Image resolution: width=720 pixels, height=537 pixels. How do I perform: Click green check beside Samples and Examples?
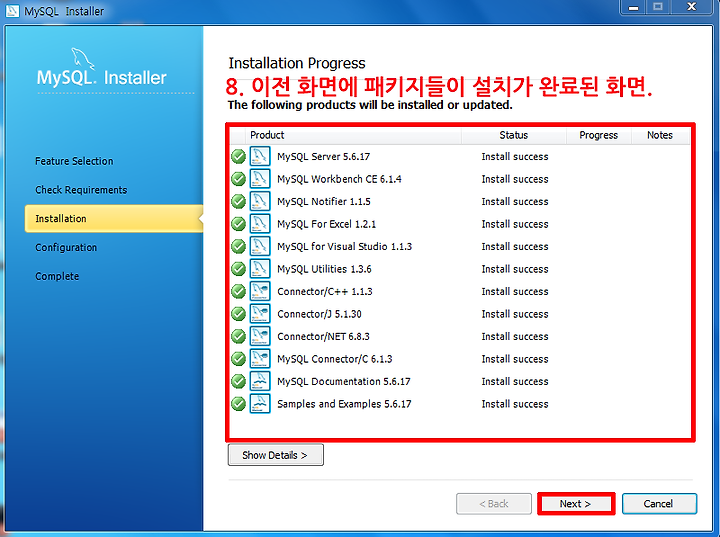238,404
